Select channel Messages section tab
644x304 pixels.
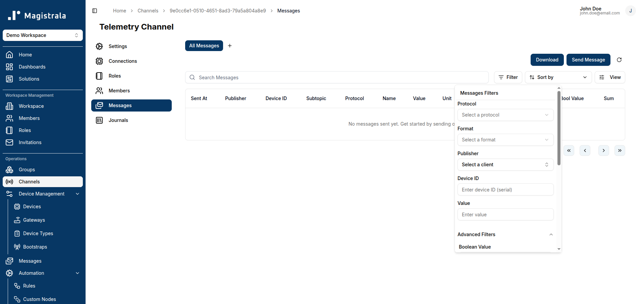pos(131,105)
